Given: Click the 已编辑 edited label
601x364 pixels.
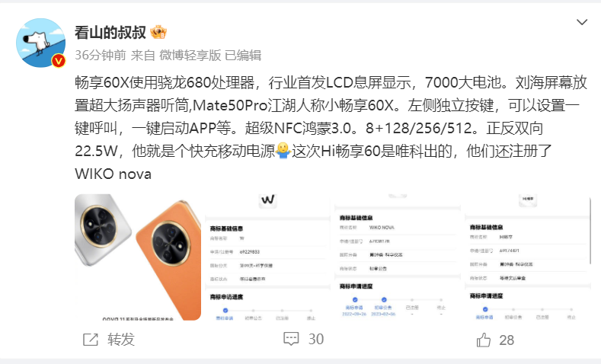Looking at the screenshot, I should [243, 55].
